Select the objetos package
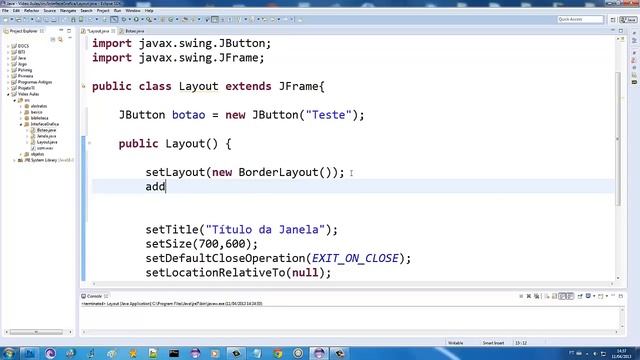Viewport: 640px width, 360px height. tap(37, 154)
